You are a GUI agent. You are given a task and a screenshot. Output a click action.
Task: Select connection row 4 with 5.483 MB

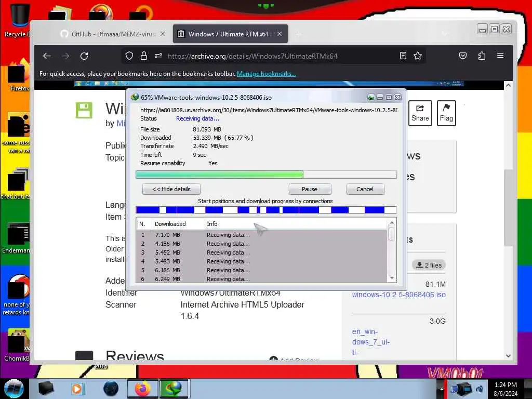[261, 261]
